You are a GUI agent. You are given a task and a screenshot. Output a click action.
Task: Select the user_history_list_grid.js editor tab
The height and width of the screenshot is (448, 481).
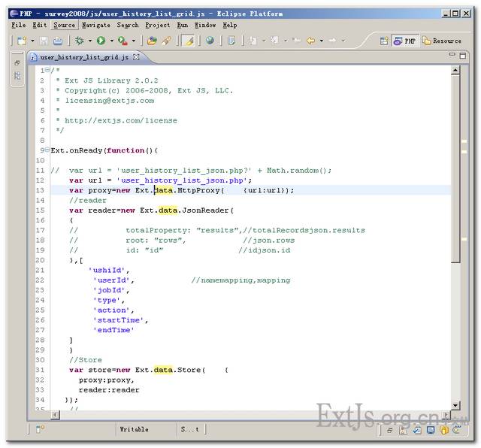84,57
